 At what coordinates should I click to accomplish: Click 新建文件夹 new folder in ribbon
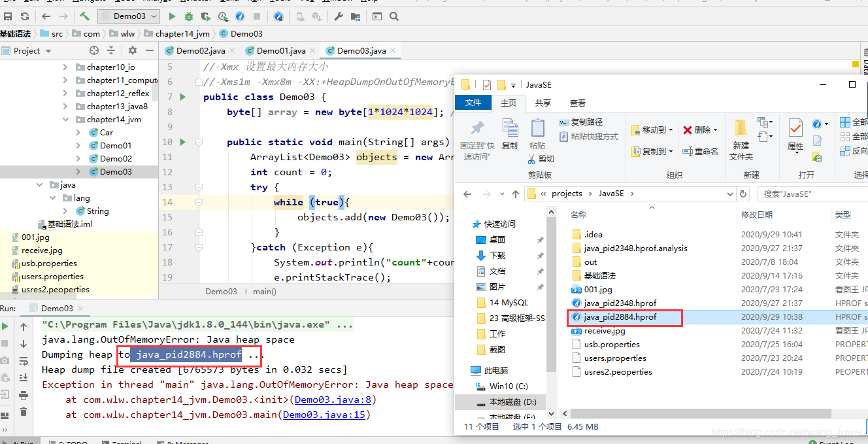pyautogui.click(x=741, y=139)
